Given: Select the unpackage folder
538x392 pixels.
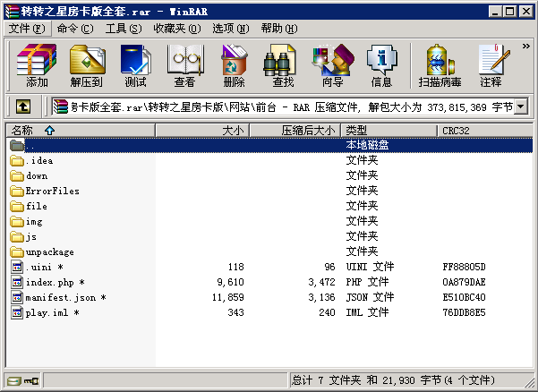Looking at the screenshot, I should tap(49, 251).
